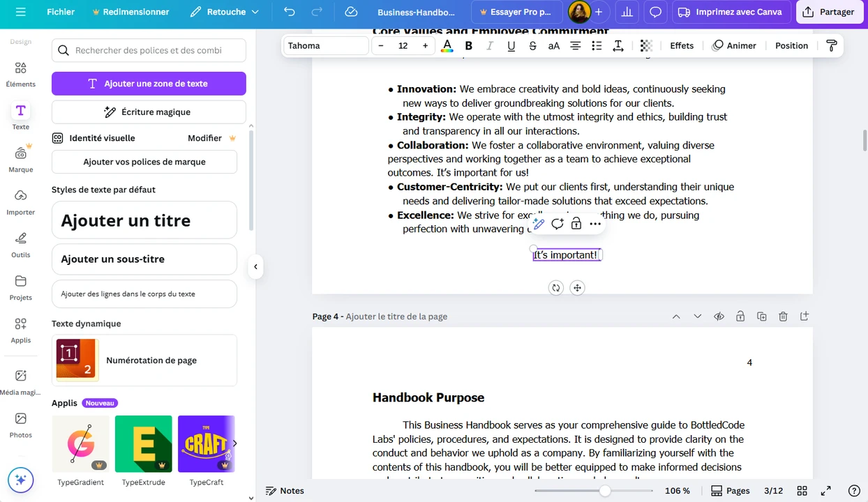Lock the selected text element
The height and width of the screenshot is (502, 868).
point(576,224)
